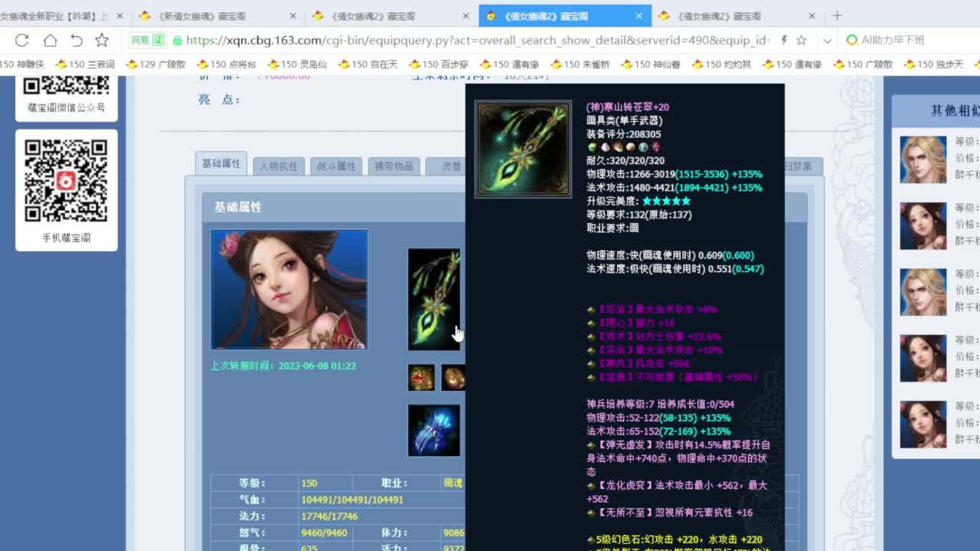Open bookmark 150 灼灼其

click(x=721, y=64)
